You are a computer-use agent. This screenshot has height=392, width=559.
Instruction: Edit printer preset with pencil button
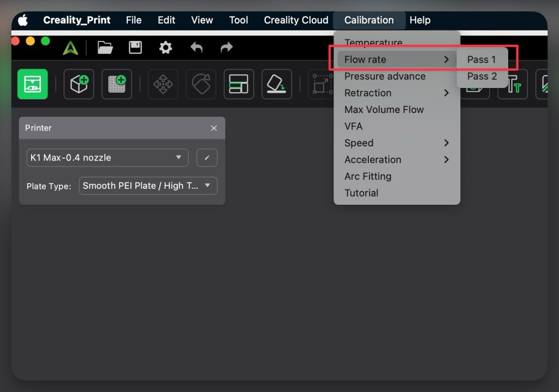(x=207, y=158)
